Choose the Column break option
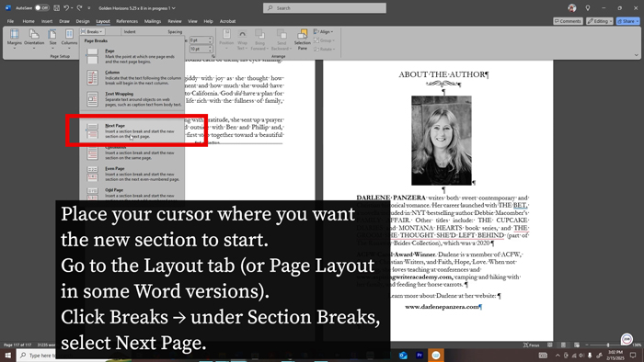The height and width of the screenshot is (362, 644). tap(132, 77)
